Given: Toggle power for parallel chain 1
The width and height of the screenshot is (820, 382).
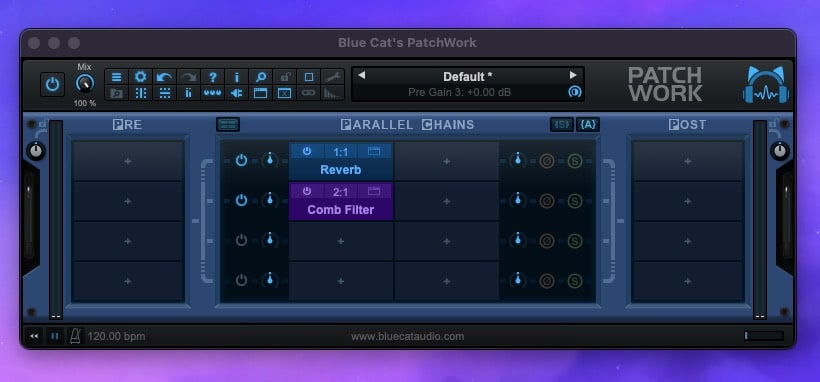Looking at the screenshot, I should pyautogui.click(x=241, y=161).
